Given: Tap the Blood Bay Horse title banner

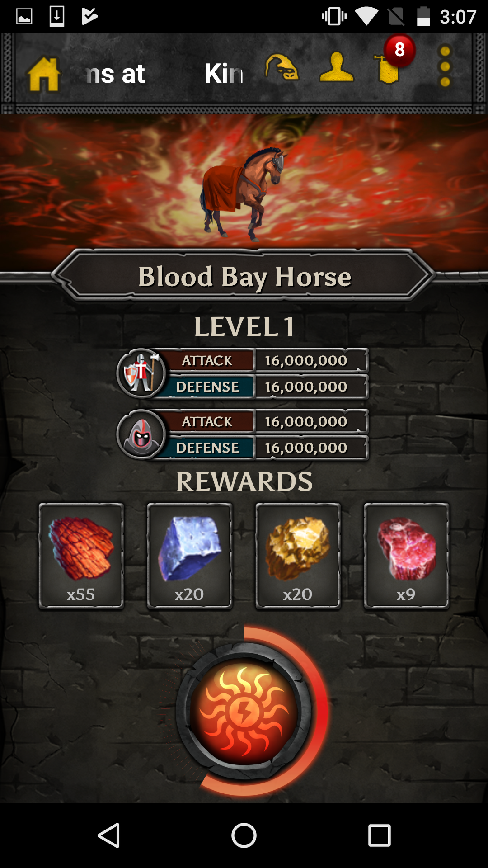Looking at the screenshot, I should point(244,276).
